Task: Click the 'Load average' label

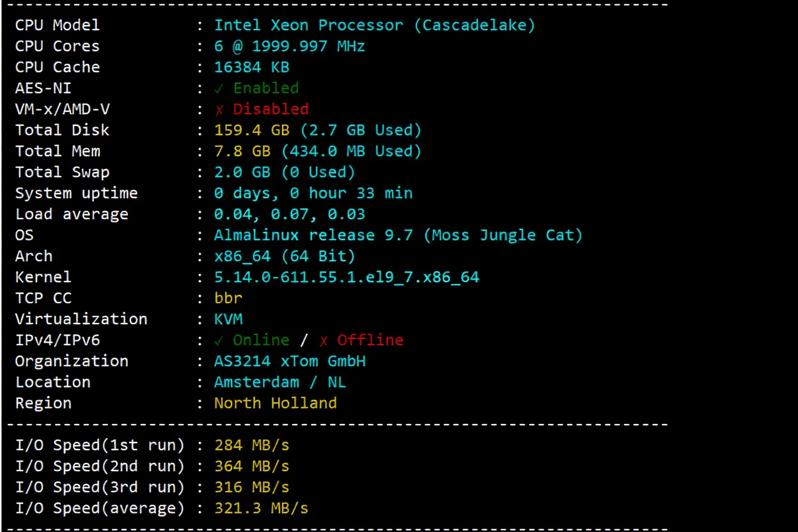Action: [72, 214]
